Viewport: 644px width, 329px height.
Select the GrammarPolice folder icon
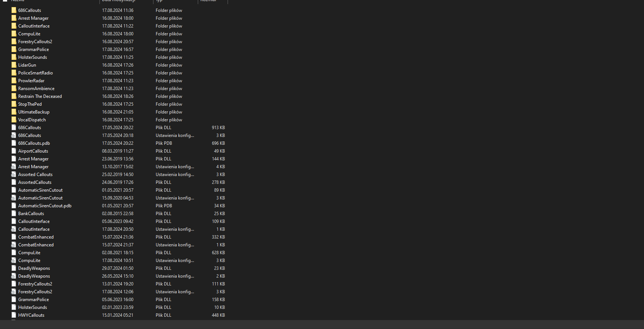point(14,49)
